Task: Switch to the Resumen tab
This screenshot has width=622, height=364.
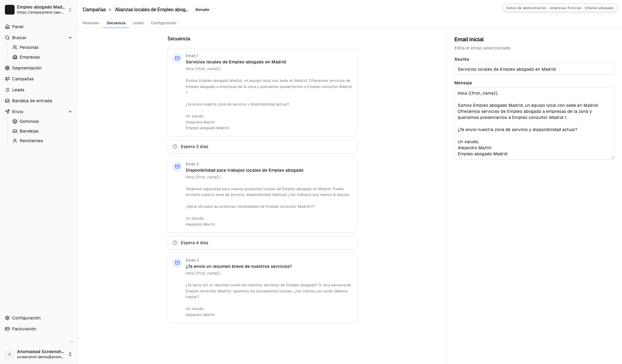Action: click(91, 23)
